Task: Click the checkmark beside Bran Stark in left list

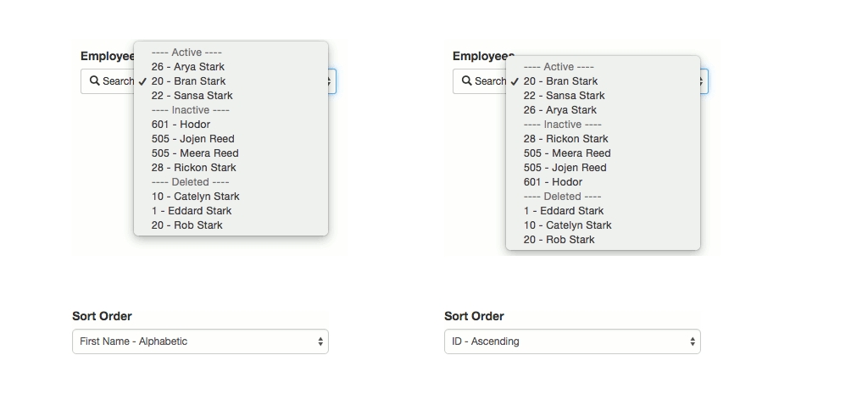Action: pos(142,81)
